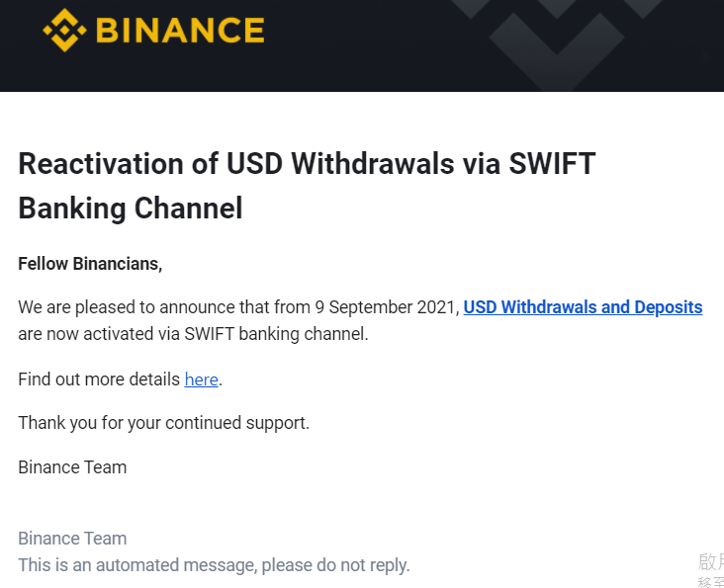Screen dimensions: 724x588
Task: Click the Reactivation of USD Withdrawals heading
Action: [307, 164]
